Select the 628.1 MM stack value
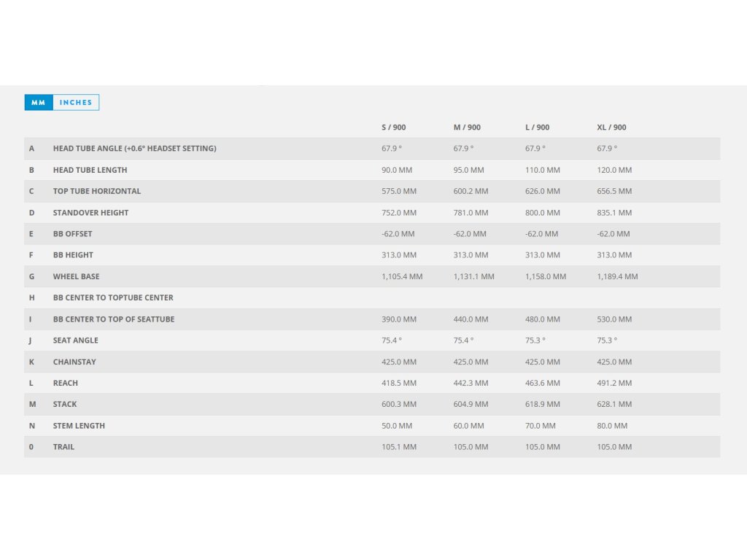747x560 pixels. pyautogui.click(x=614, y=404)
